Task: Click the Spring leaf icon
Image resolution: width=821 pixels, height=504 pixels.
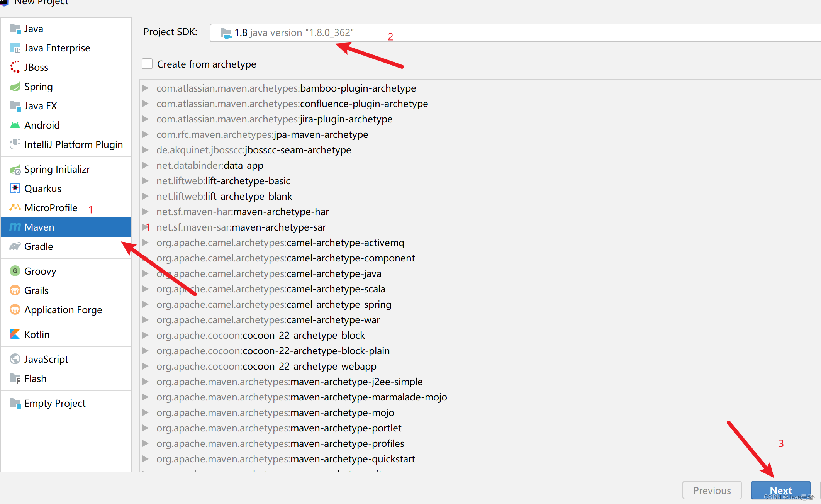Action: click(x=15, y=87)
